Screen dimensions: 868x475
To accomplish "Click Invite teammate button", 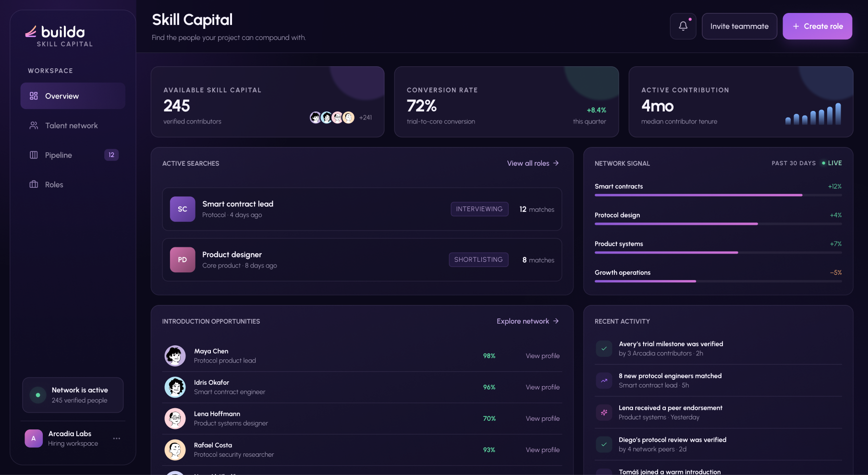I will click(x=739, y=26).
